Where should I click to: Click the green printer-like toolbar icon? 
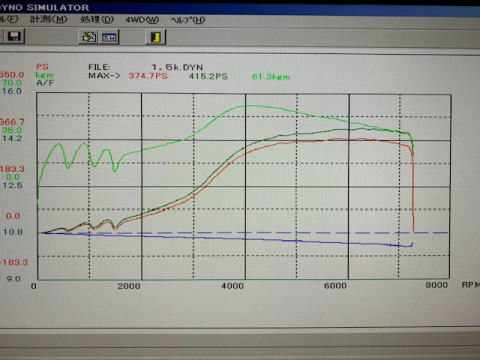point(89,37)
